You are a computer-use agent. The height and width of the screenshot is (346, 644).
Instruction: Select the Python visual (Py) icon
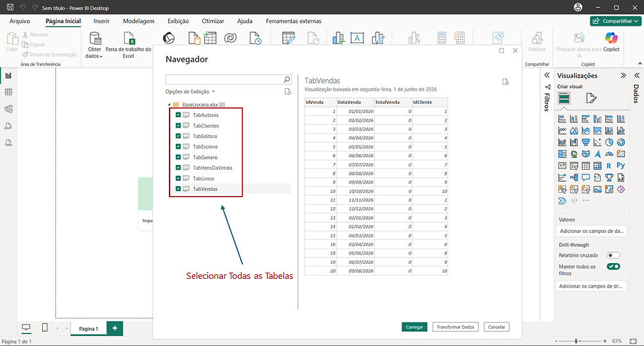pyautogui.click(x=620, y=166)
